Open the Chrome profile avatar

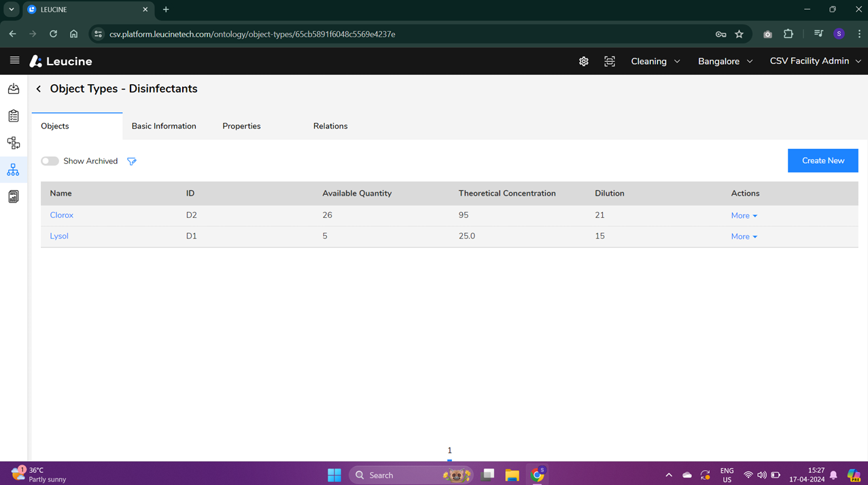click(839, 34)
